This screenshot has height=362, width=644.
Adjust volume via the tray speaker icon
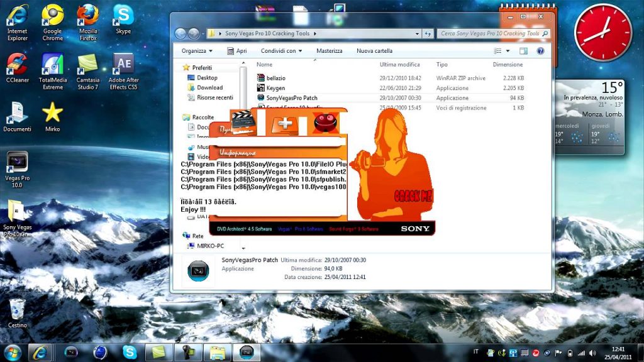592,353
